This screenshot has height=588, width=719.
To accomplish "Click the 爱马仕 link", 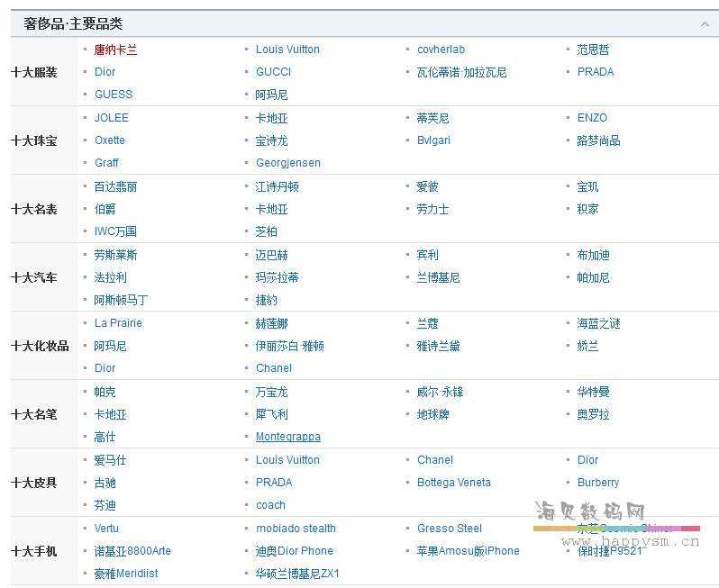I will pyautogui.click(x=110, y=460).
